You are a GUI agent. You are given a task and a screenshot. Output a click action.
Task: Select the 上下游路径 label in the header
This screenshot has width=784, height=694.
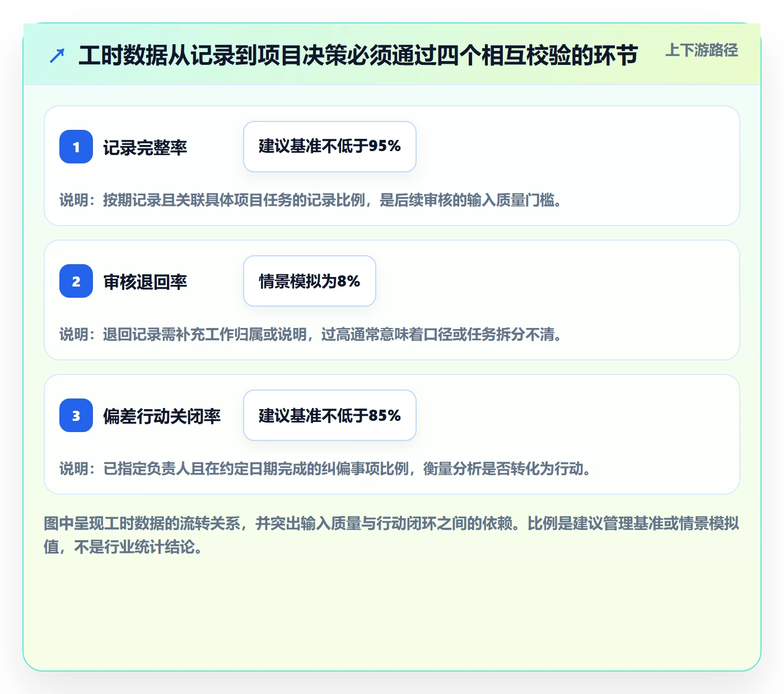[702, 50]
